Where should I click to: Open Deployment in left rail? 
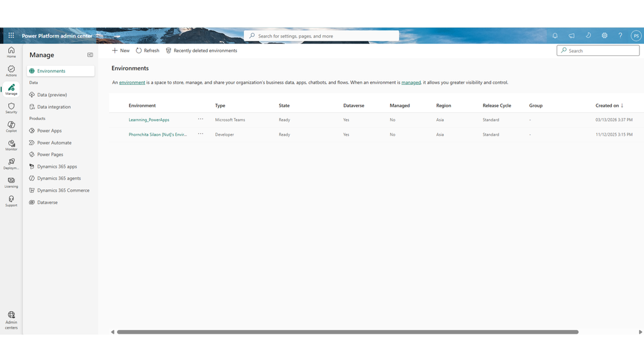[x=11, y=164]
